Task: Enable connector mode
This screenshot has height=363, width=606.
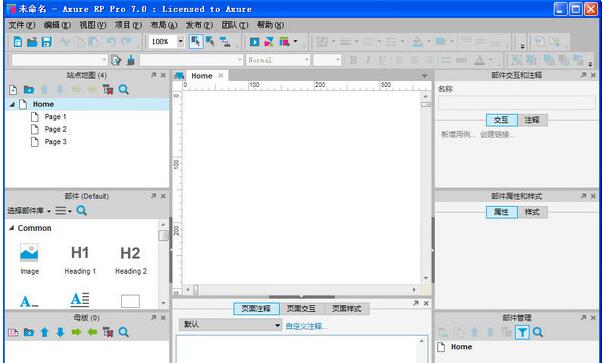Action: click(225, 41)
